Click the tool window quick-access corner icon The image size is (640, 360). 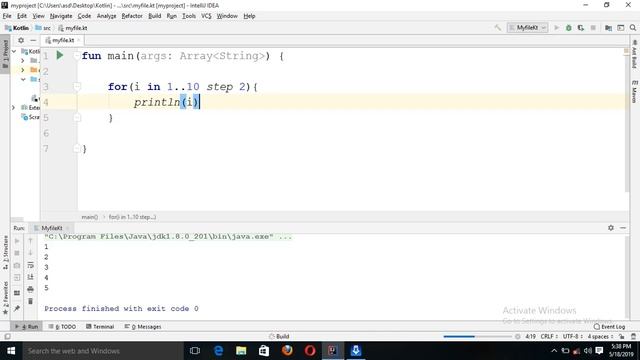point(7,337)
